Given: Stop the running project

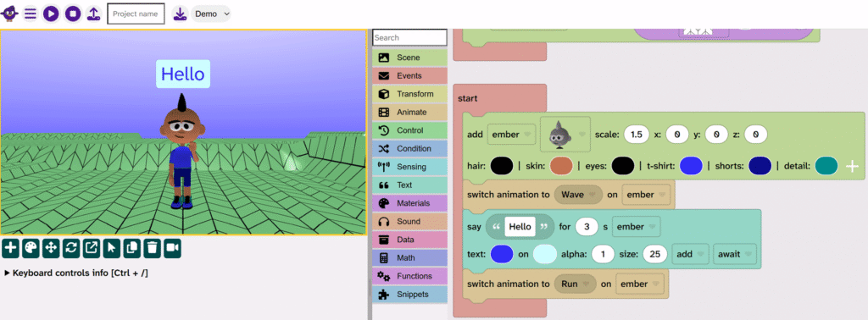Looking at the screenshot, I should click(x=73, y=14).
